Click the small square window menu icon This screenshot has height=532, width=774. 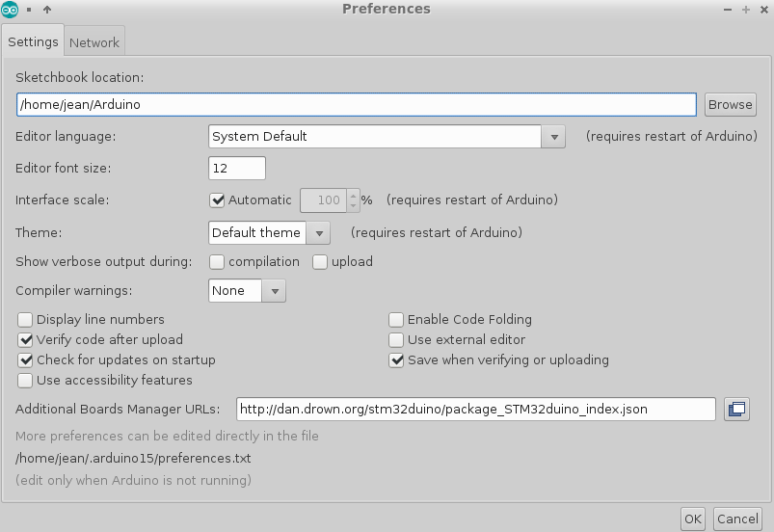point(29,10)
